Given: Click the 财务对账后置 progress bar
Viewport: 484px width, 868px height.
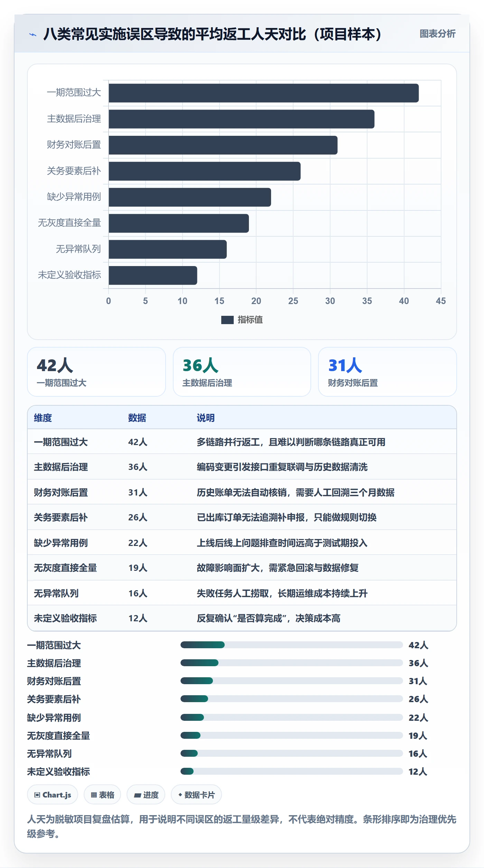Looking at the screenshot, I should [291, 681].
